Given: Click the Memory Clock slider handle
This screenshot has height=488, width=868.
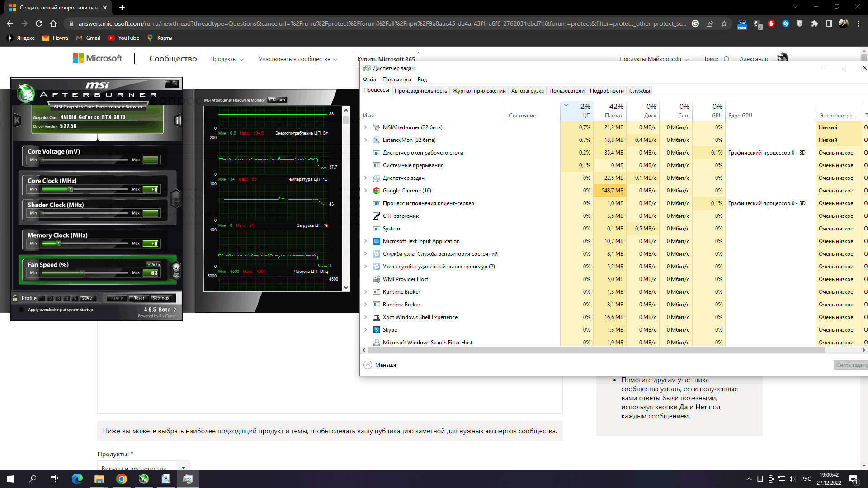Looking at the screenshot, I should (x=58, y=243).
